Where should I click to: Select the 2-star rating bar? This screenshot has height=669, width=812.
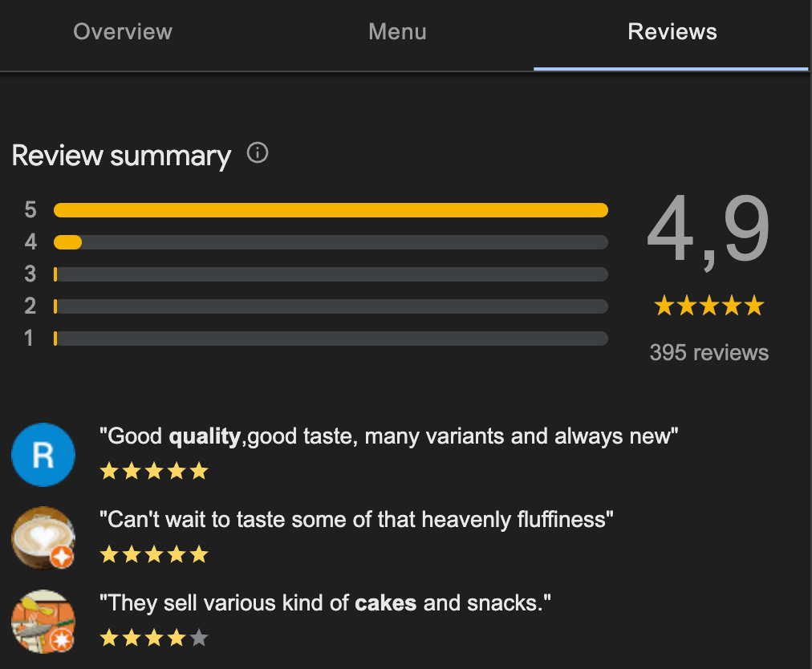[x=331, y=306]
